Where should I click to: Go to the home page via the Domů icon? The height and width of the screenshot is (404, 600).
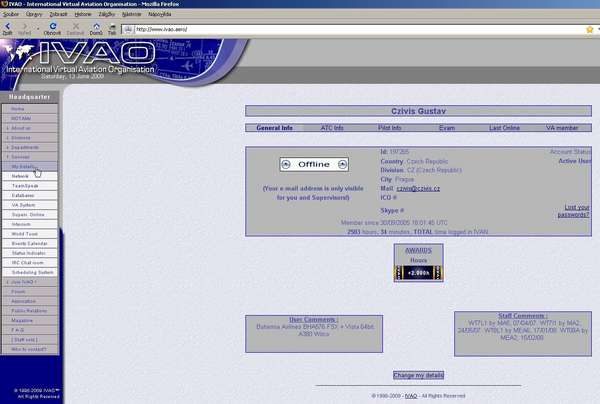click(96, 26)
